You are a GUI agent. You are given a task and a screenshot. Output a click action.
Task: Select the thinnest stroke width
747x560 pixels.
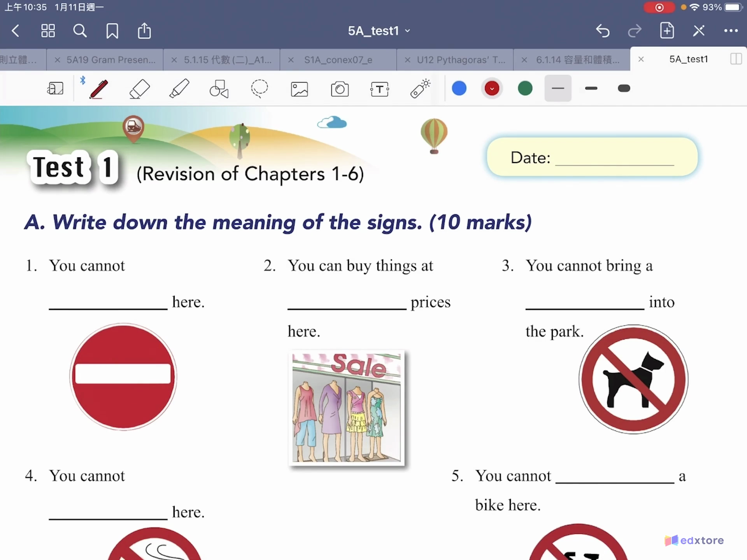tap(558, 88)
